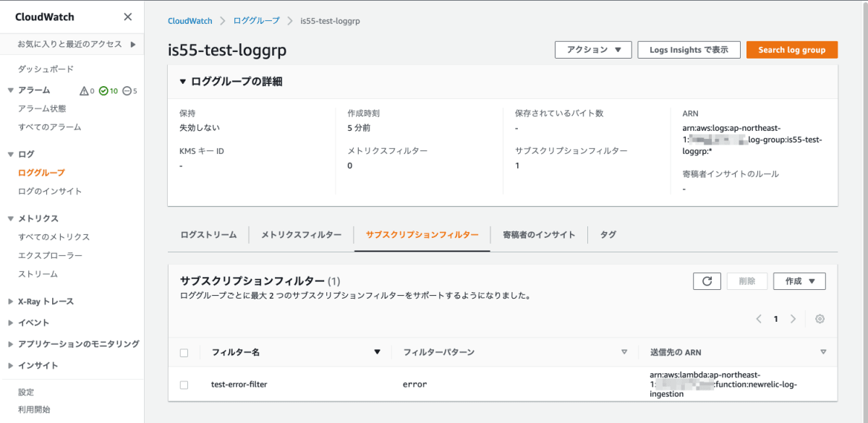This screenshot has height=423, width=868.
Task: Select the サブスクリプションフィルター tab
Action: [x=422, y=235]
